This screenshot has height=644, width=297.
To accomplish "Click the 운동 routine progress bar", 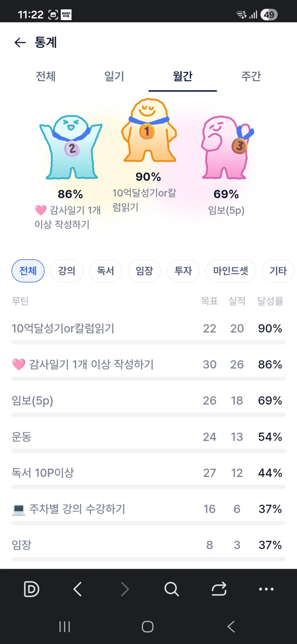I will [x=148, y=451].
